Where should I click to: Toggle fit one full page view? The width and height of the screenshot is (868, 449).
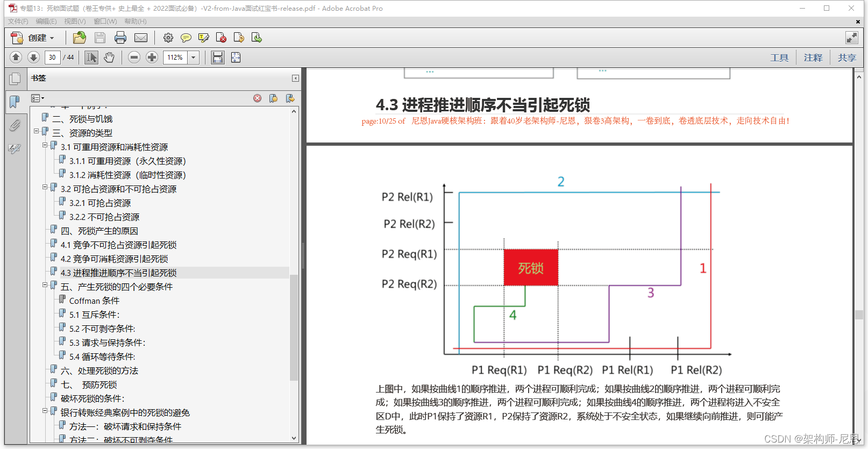pos(236,57)
